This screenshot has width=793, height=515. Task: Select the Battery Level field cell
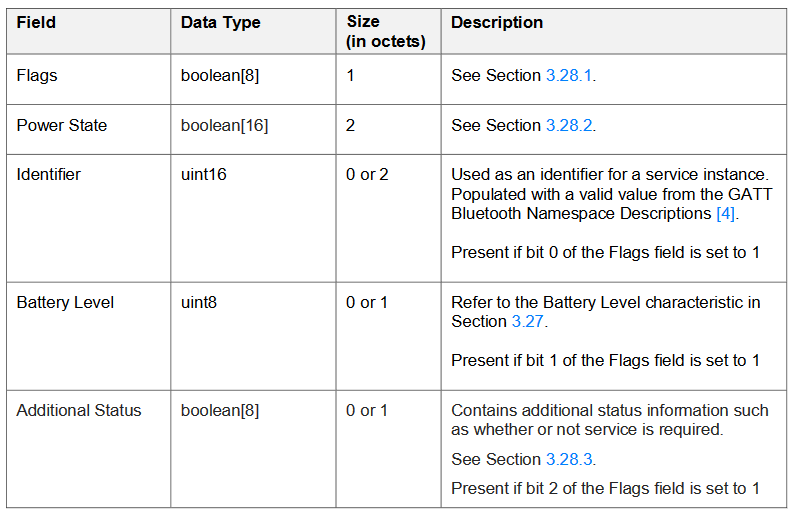(89, 336)
